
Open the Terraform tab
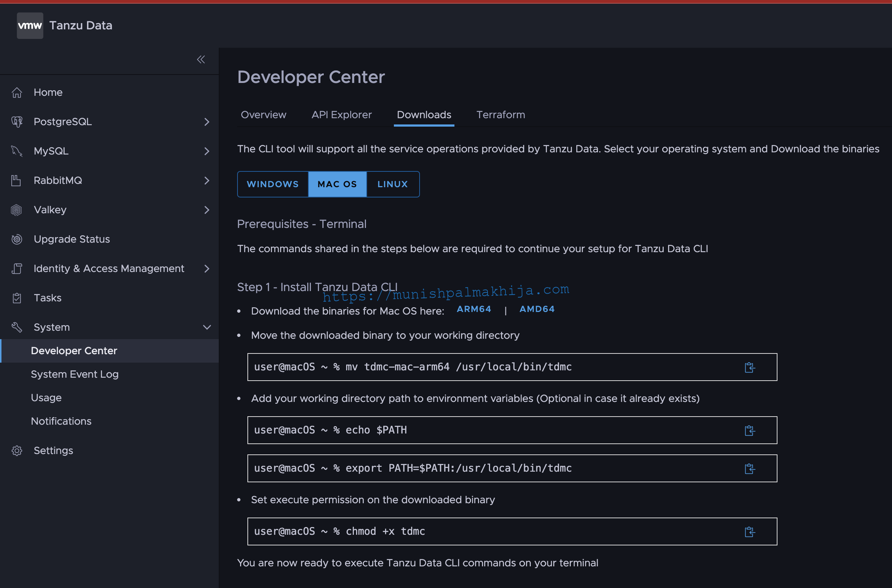click(501, 115)
